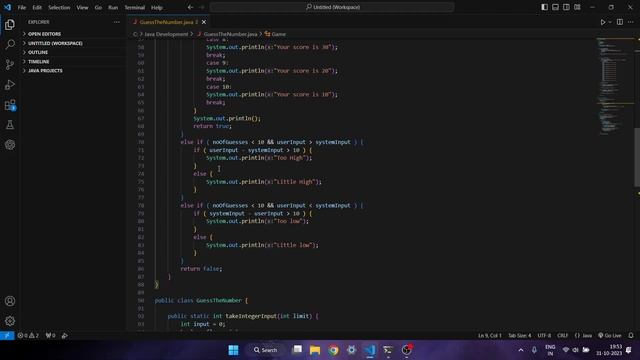640x360 pixels.
Task: Open the View menu
Action: [82, 7]
